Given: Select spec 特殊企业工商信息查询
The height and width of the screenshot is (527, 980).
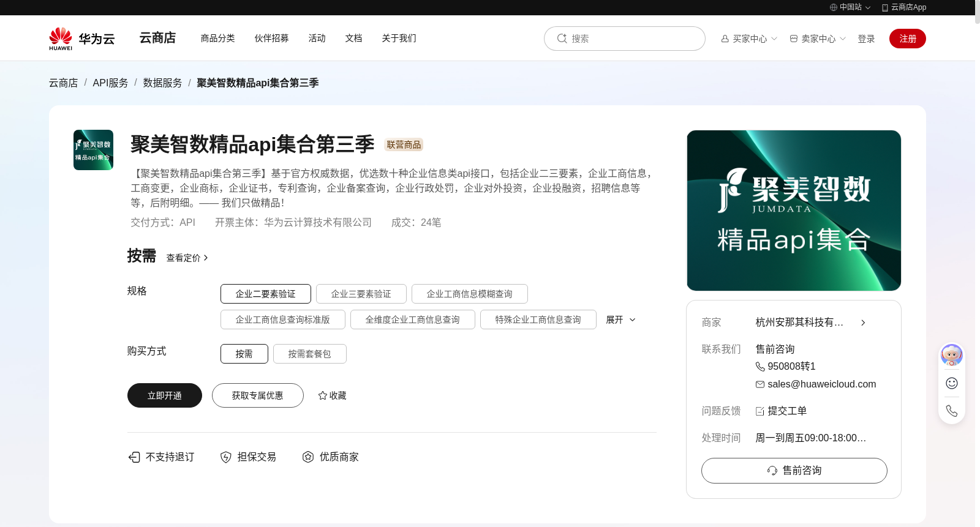Looking at the screenshot, I should point(538,320).
